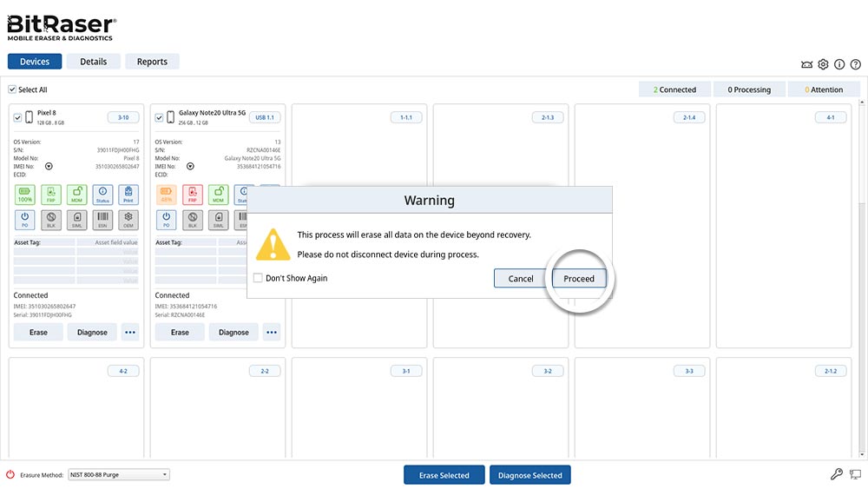
Task: Select the empty slot labeled 4-1
Action: tap(784, 226)
